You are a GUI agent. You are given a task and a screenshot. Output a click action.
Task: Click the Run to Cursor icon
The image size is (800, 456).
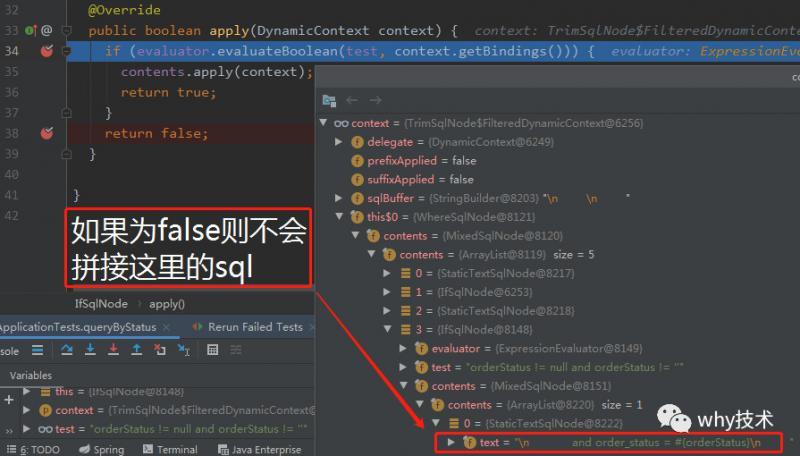click(184, 350)
